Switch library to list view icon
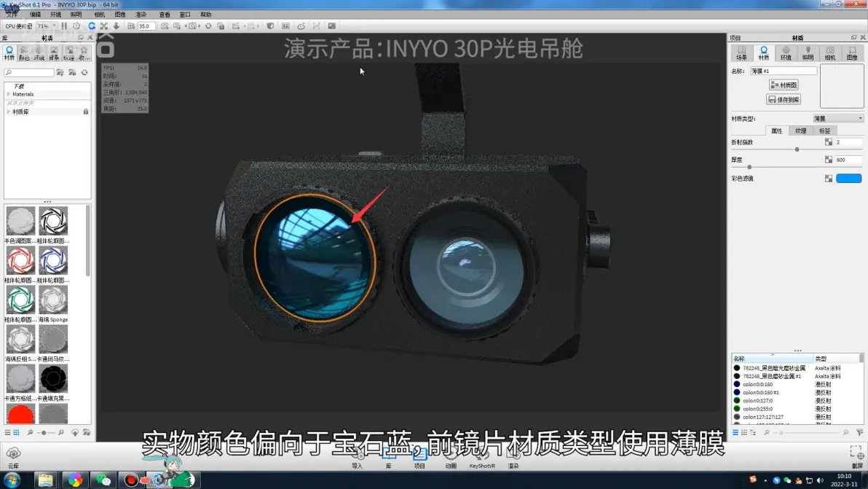The image size is (868, 489). [8, 432]
